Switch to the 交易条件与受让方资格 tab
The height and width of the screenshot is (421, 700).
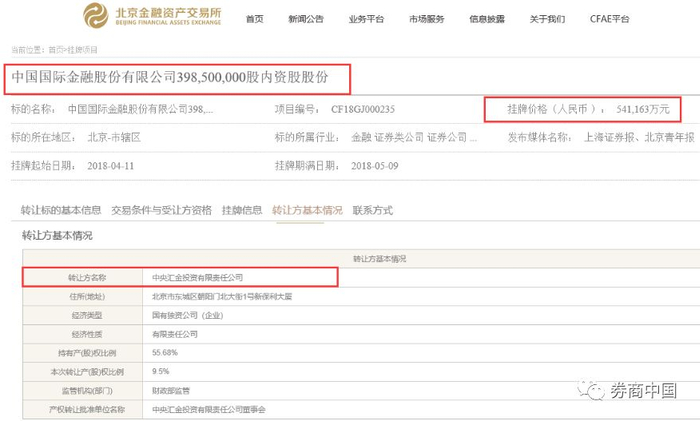162,210
